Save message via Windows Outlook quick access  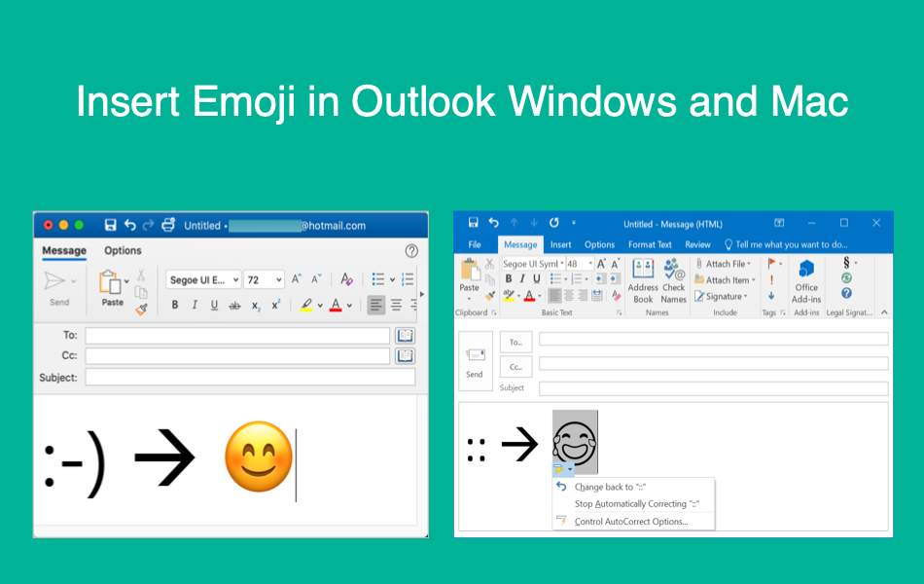[474, 222]
